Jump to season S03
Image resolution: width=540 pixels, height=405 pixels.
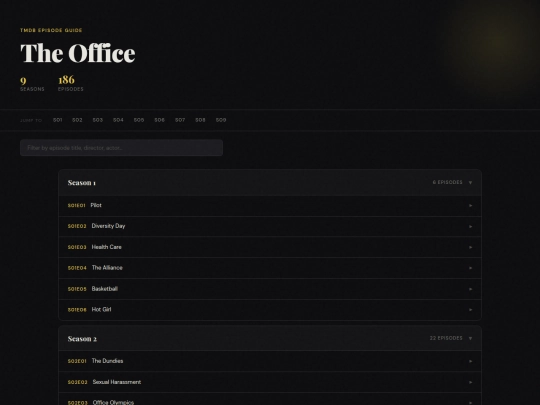(98, 120)
